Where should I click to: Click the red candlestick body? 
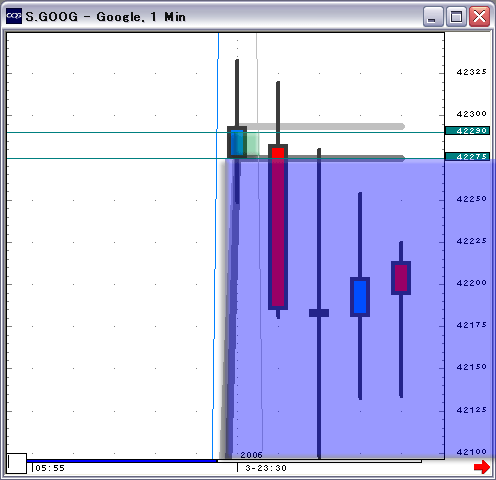coord(278,227)
